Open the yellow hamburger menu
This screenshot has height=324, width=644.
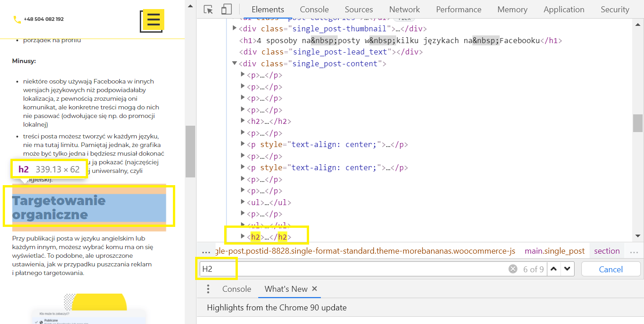[153, 20]
